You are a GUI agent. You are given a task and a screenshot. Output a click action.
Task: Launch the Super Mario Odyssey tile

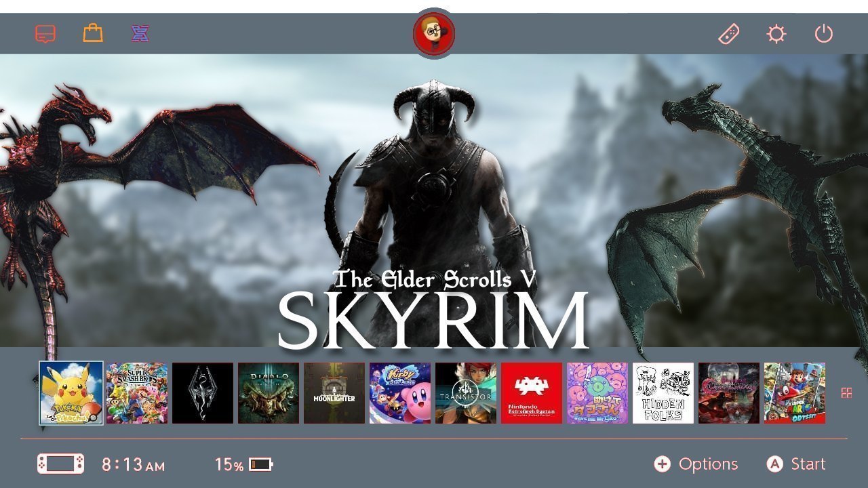(x=795, y=393)
